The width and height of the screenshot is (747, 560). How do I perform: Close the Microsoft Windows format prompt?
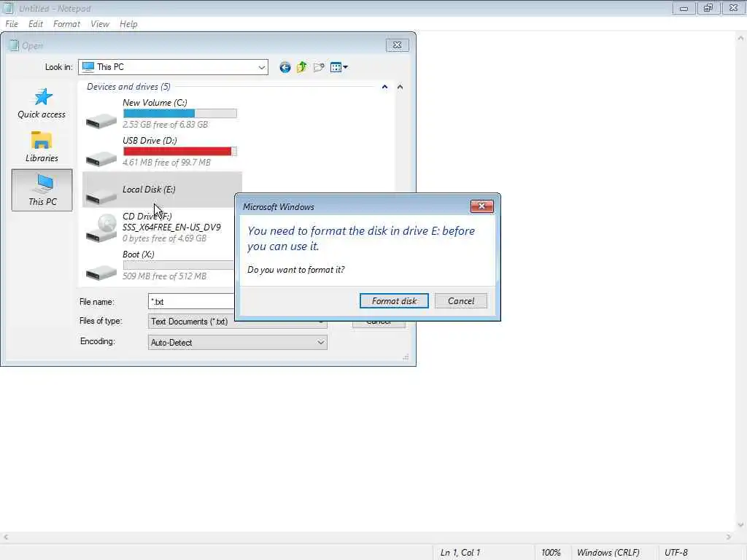pos(481,206)
